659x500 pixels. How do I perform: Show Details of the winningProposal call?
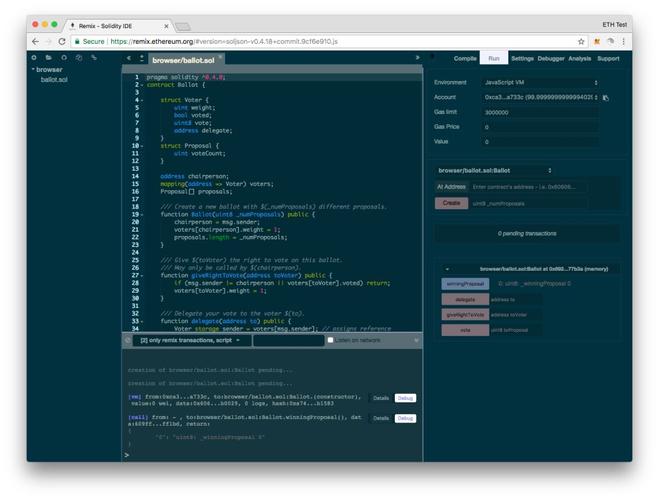(381, 418)
